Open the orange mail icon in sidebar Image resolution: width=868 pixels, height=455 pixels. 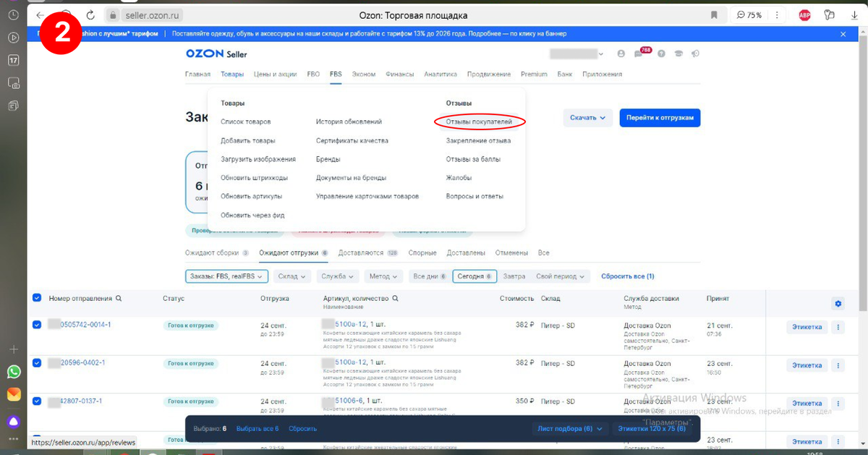(14, 394)
